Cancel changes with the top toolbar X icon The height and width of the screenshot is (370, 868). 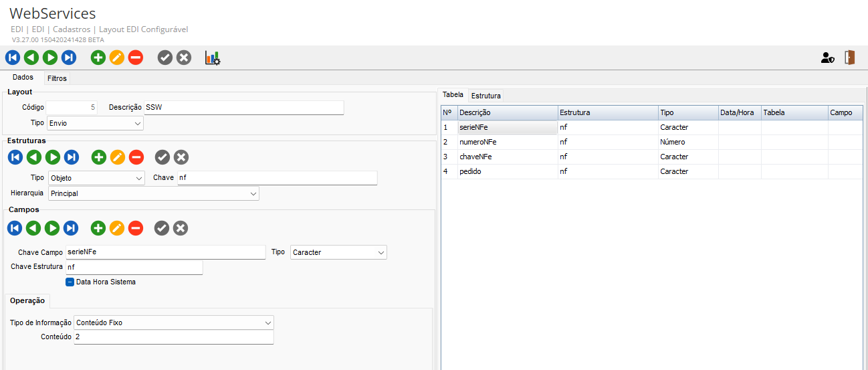tap(184, 58)
